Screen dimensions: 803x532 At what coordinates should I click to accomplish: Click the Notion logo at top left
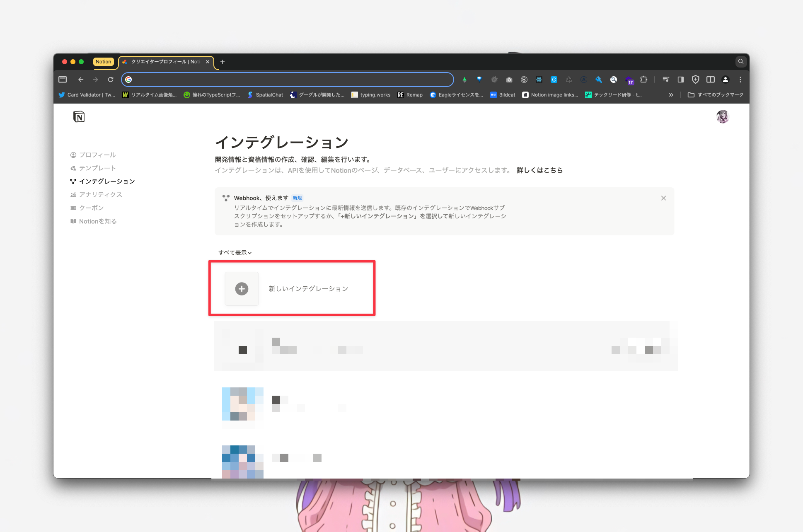(79, 116)
